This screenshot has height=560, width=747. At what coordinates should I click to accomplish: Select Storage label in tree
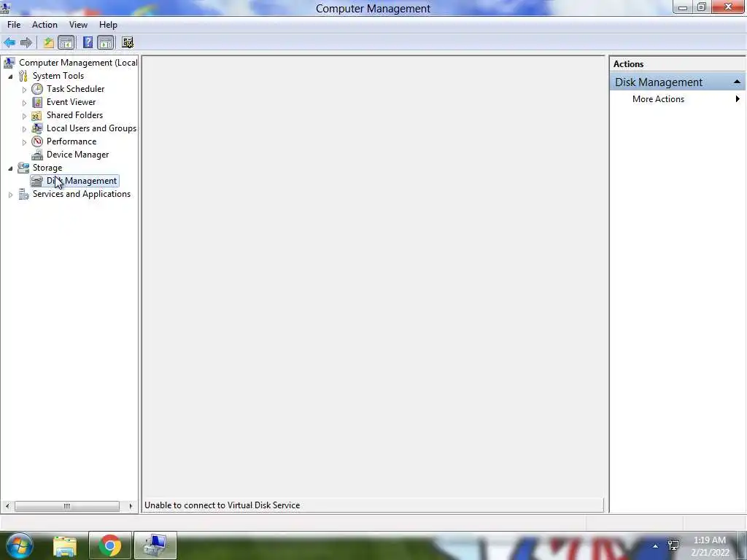click(47, 168)
